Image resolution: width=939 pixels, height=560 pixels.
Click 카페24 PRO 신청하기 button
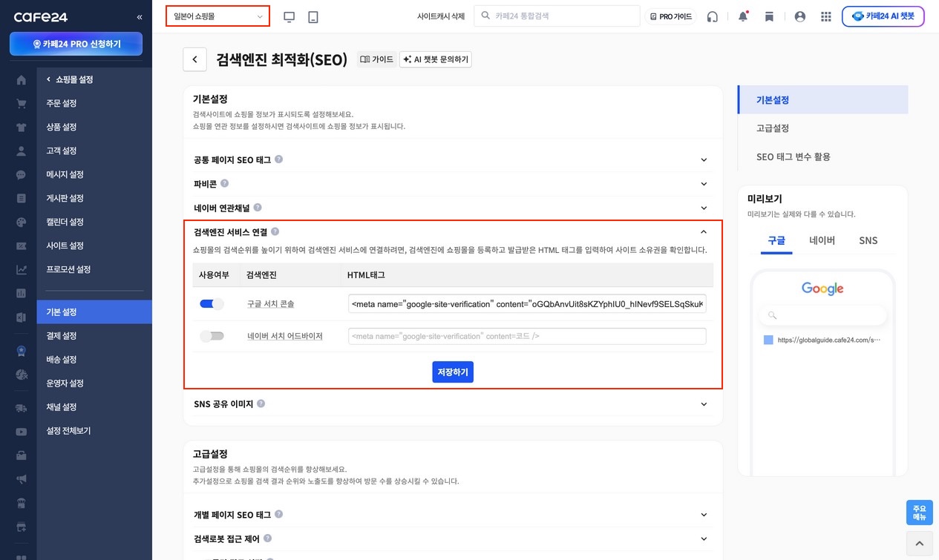(76, 45)
